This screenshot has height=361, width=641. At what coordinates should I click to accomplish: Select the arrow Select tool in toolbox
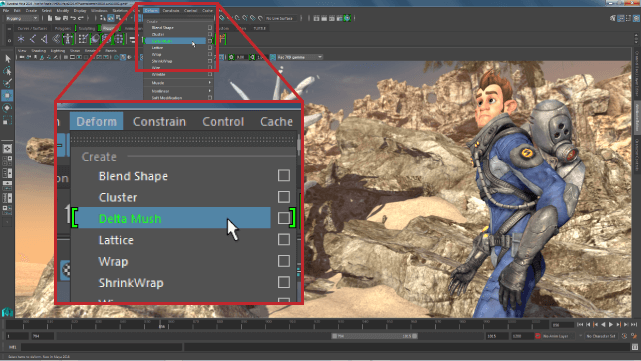coord(7,59)
